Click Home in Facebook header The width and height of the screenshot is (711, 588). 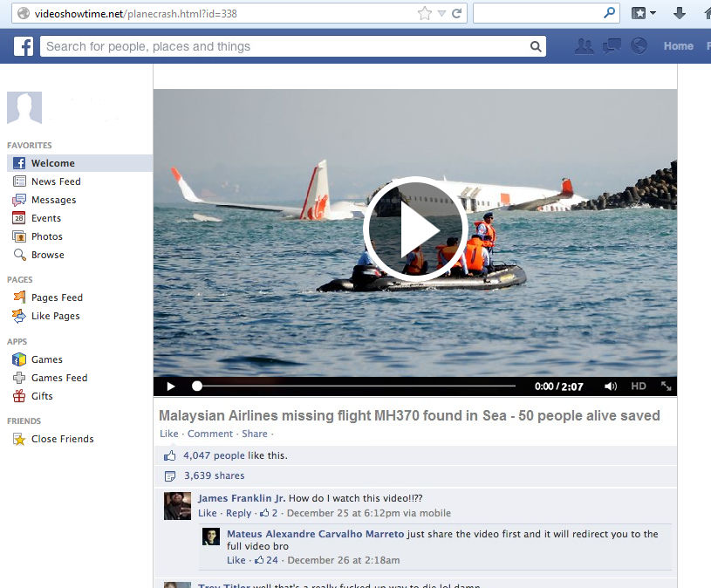(x=679, y=45)
